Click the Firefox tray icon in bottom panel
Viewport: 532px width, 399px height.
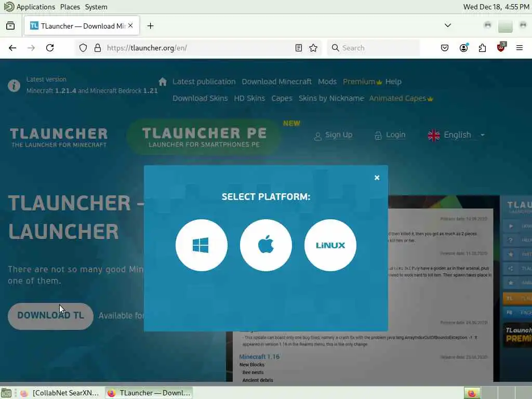(472, 393)
